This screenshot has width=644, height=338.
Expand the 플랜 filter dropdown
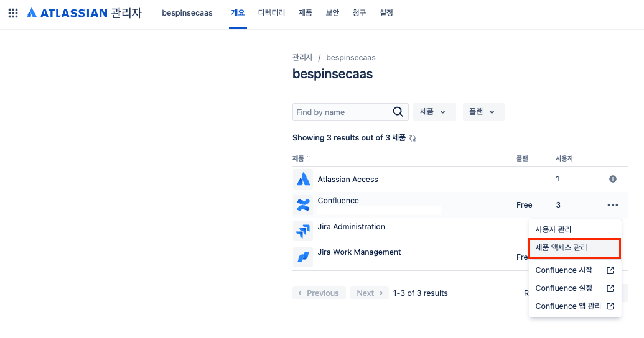point(483,112)
